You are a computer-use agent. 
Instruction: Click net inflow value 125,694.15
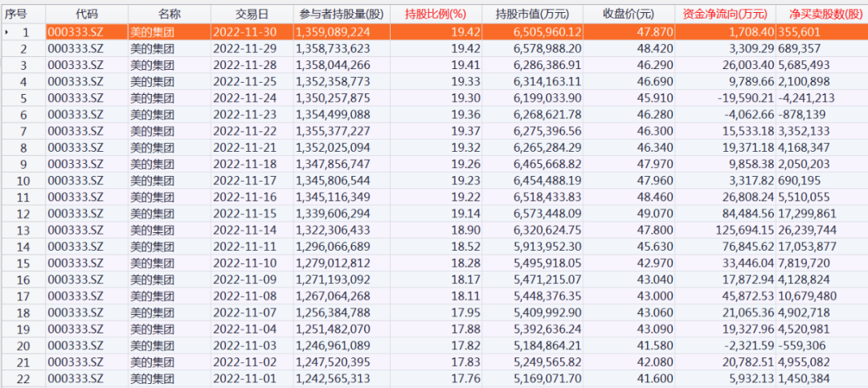click(x=747, y=231)
